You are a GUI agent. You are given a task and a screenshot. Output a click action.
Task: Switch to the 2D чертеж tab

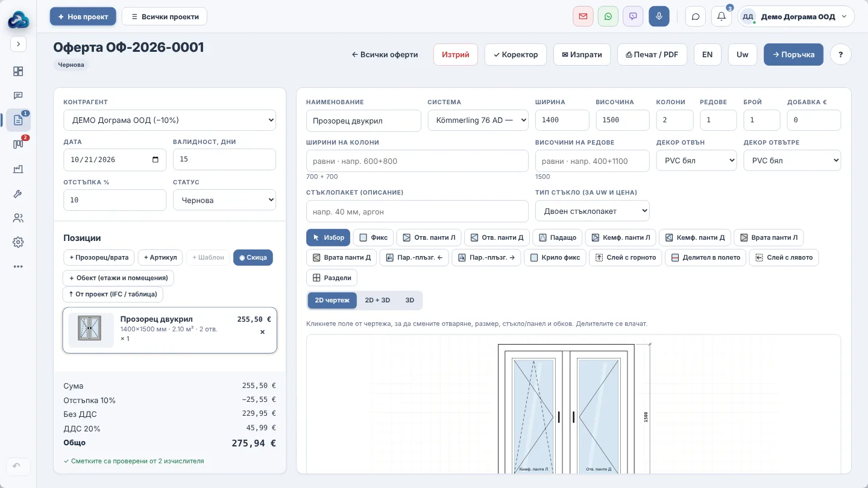(332, 300)
